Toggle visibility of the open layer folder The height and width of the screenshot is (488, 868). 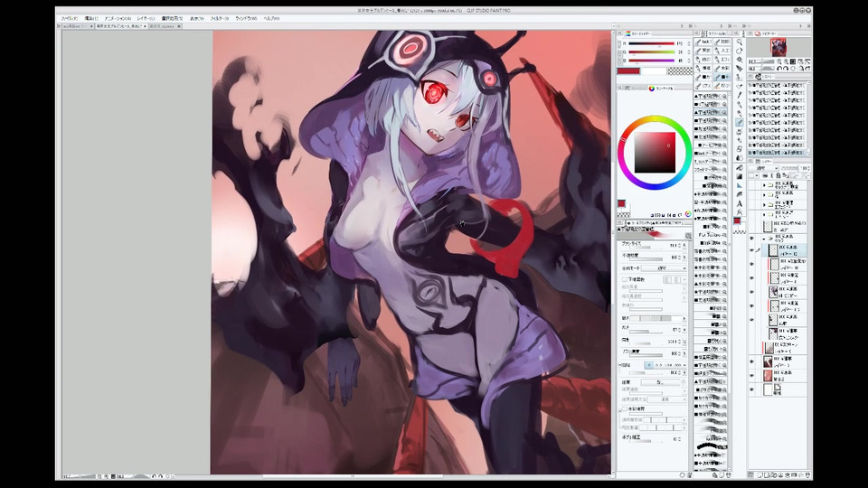pos(751,238)
